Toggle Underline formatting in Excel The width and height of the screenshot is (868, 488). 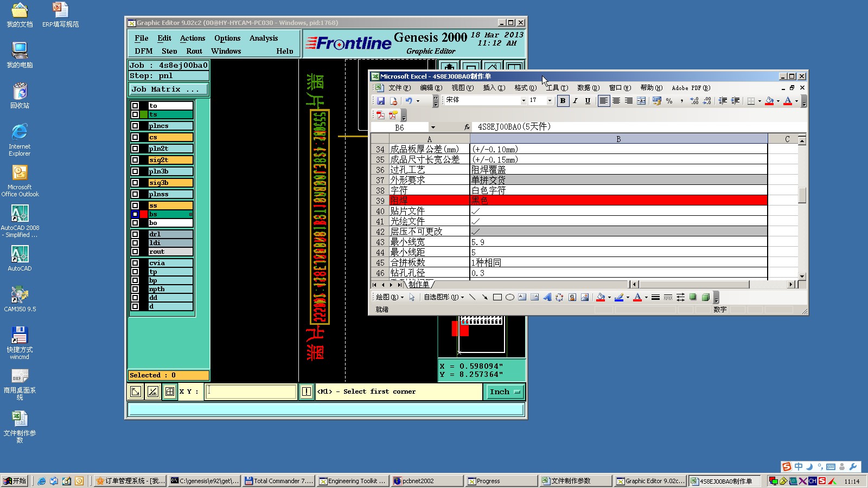pos(588,101)
